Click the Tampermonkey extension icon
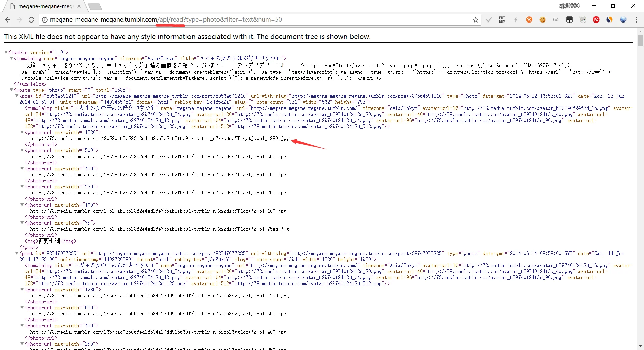The width and height of the screenshot is (644, 350). 569,20
